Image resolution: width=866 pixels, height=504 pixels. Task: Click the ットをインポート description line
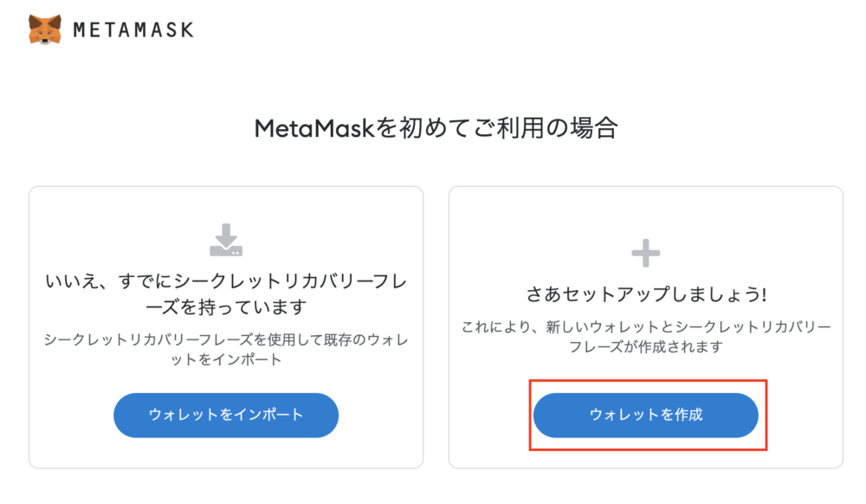click(x=226, y=359)
